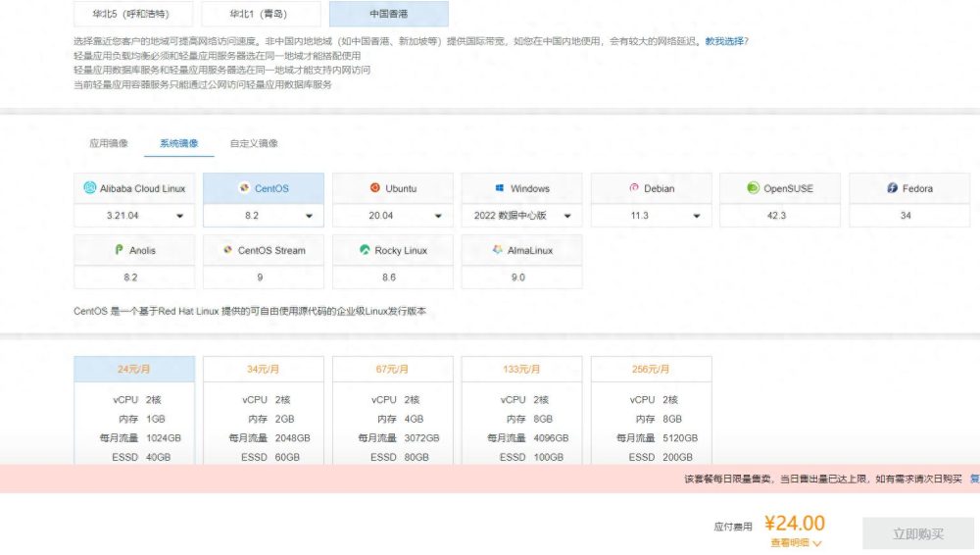The image size is (980, 555).
Task: Select CentOS Stream version 9
Action: coord(264,277)
